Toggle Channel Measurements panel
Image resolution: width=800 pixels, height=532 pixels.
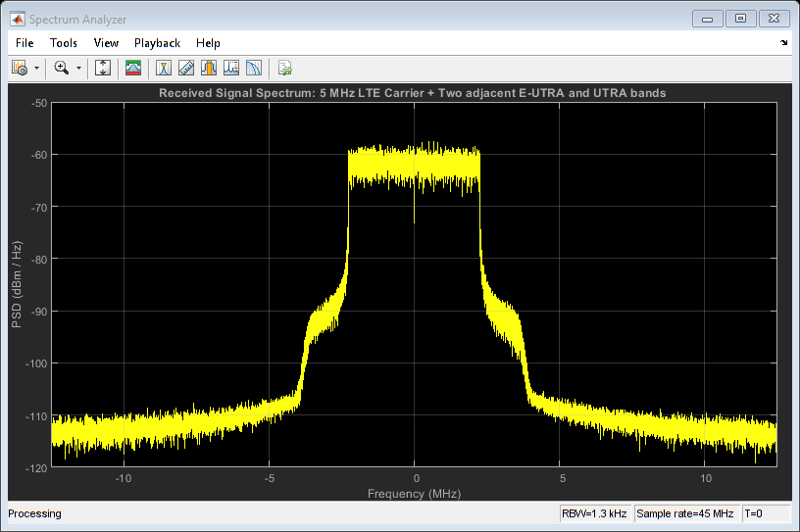209,68
